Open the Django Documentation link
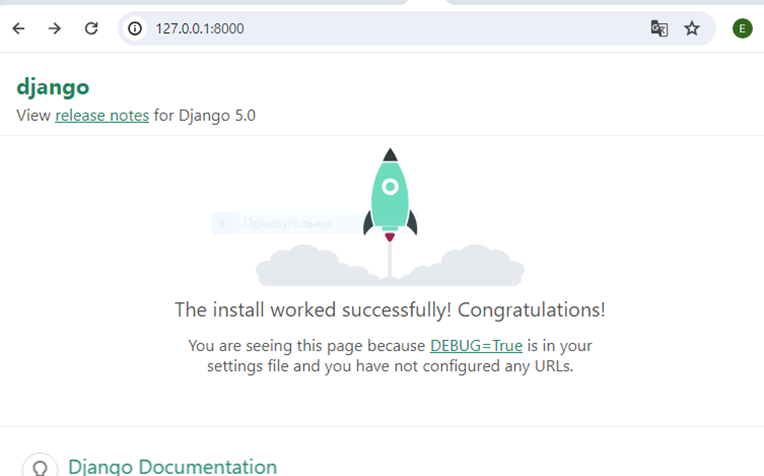 point(172,466)
